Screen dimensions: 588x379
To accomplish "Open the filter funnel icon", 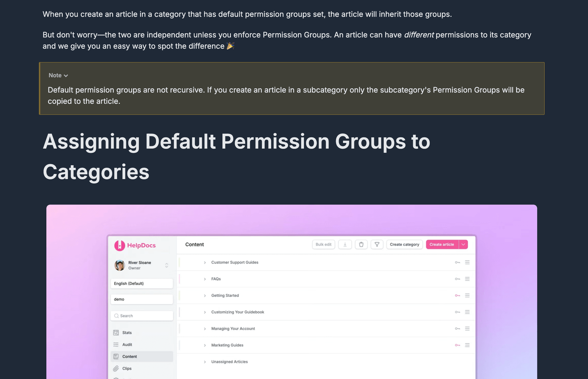I will 377,244.
